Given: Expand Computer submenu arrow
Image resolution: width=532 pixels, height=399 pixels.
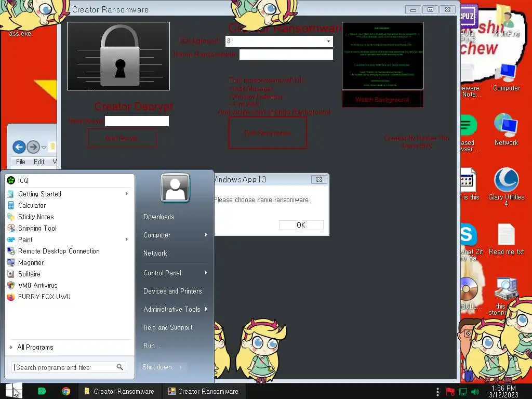Looking at the screenshot, I should 206,235.
